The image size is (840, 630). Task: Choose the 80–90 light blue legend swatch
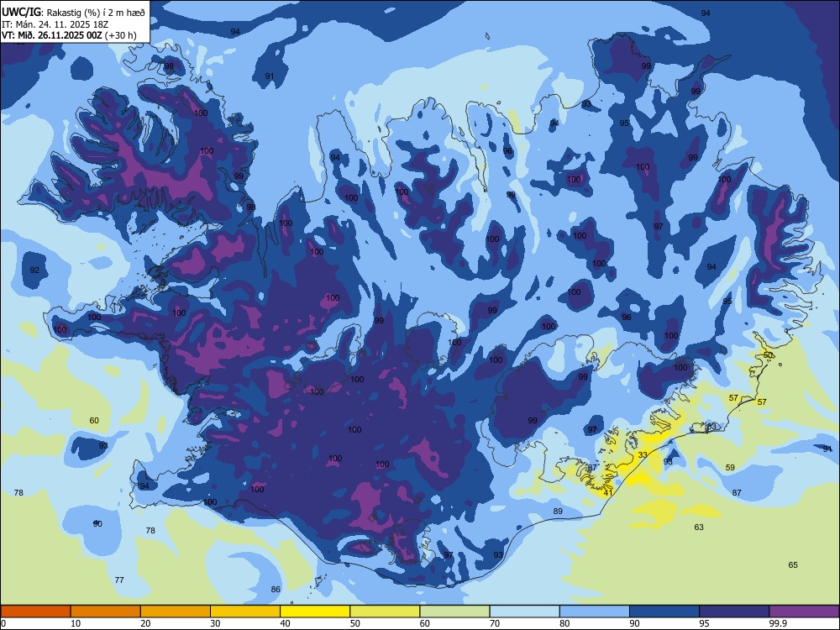pos(595,612)
